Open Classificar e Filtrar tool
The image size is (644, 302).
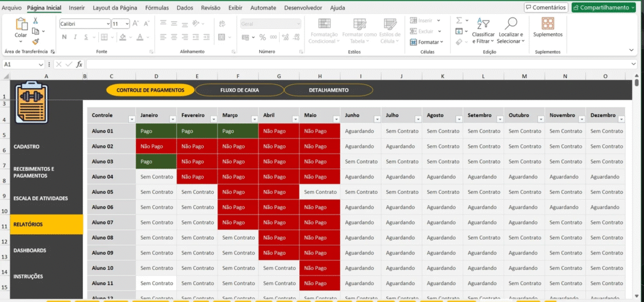click(x=483, y=30)
